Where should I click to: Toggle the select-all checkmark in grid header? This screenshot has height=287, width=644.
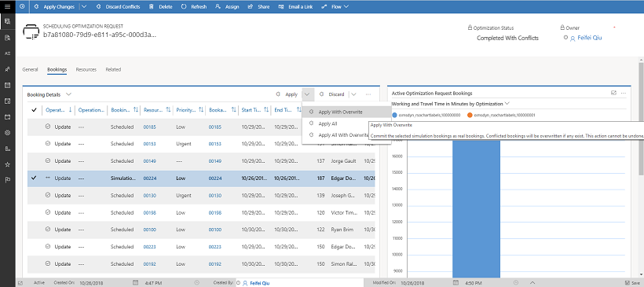(x=34, y=110)
